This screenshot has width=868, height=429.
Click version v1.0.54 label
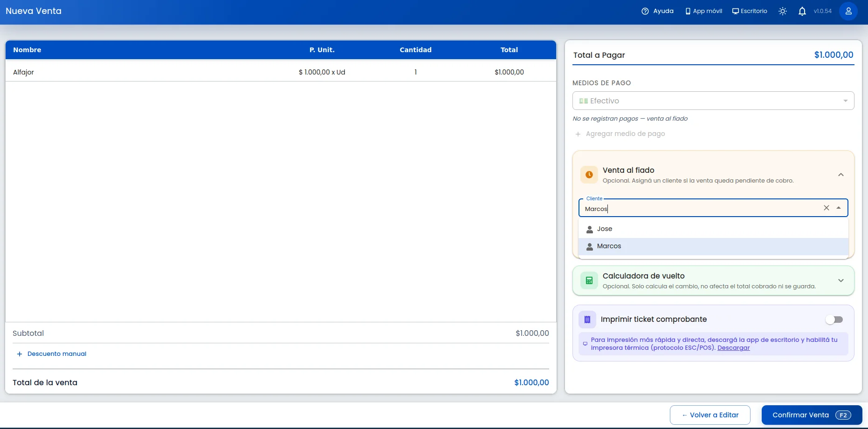tap(822, 11)
